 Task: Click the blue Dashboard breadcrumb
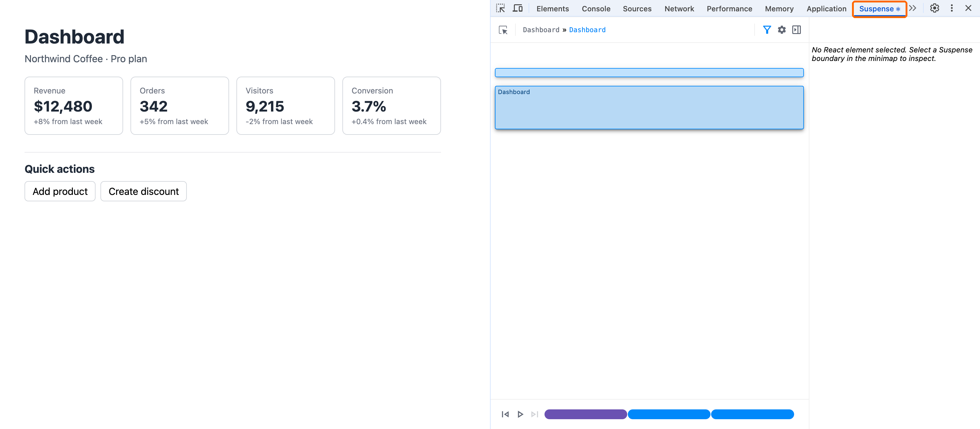coord(587,30)
